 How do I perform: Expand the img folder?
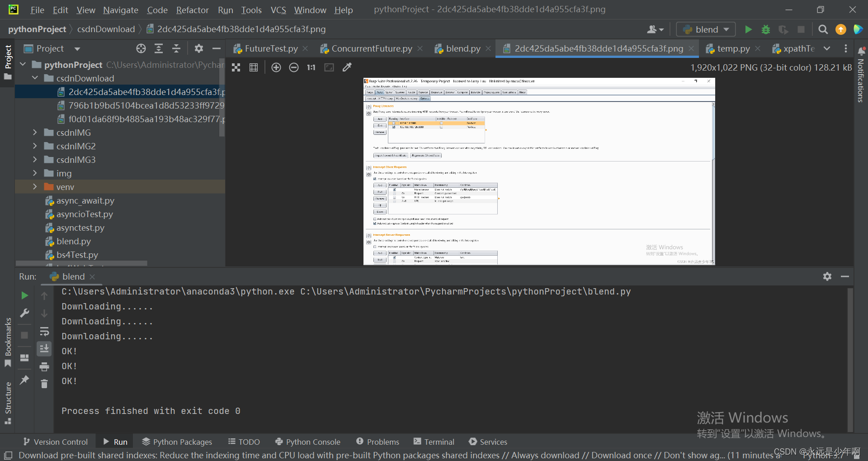(x=35, y=173)
